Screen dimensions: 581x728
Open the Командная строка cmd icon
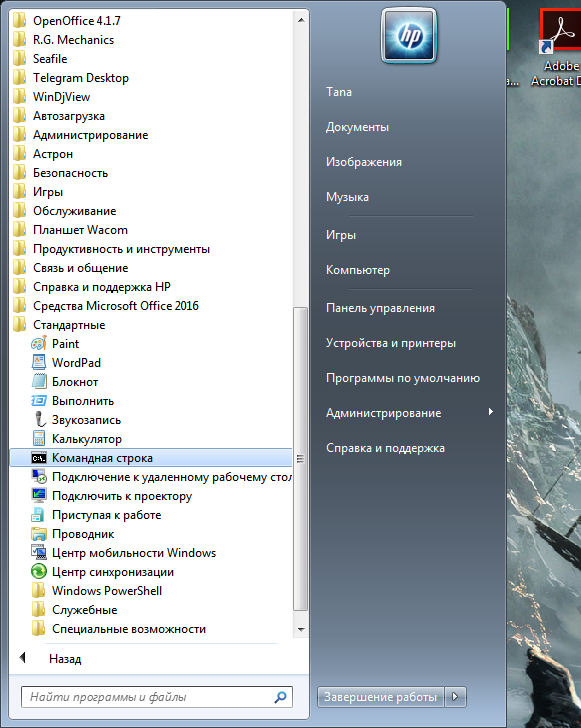point(39,458)
